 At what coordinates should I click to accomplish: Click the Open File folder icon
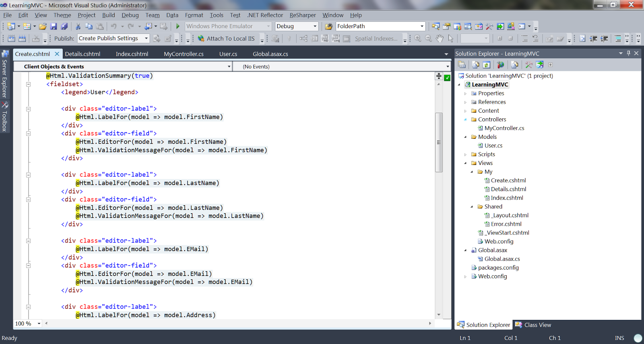click(x=43, y=27)
